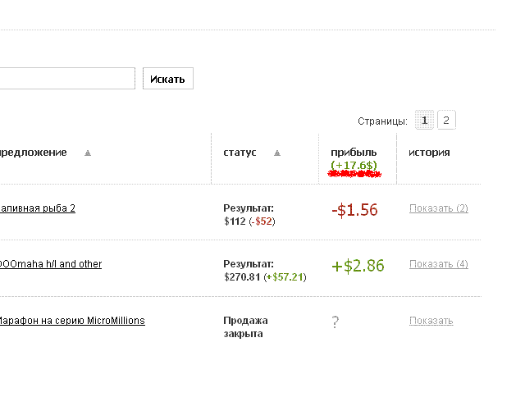Open 'Марафон на серию MicroMillions' link
Image resolution: width=525 pixels, height=420 pixels.
coord(71,321)
